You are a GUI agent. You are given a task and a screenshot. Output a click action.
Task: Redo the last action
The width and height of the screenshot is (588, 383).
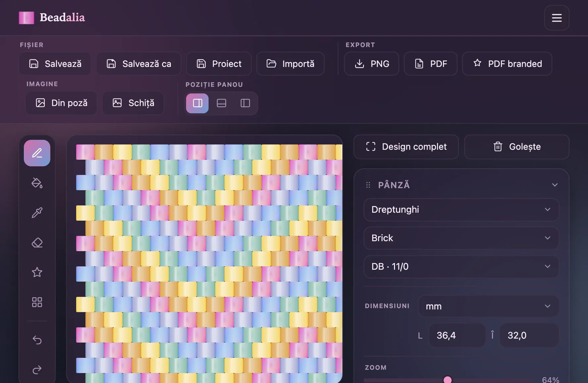37,370
